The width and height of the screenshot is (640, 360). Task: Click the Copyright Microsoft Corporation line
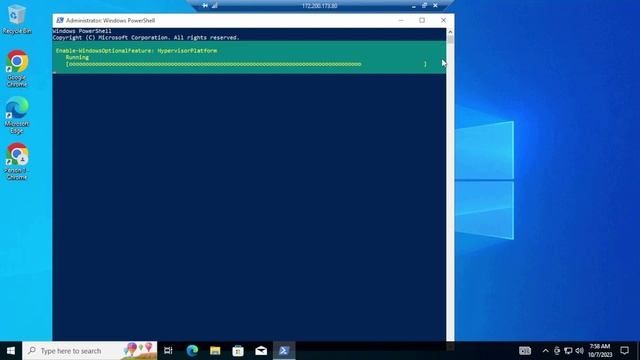pos(146,38)
